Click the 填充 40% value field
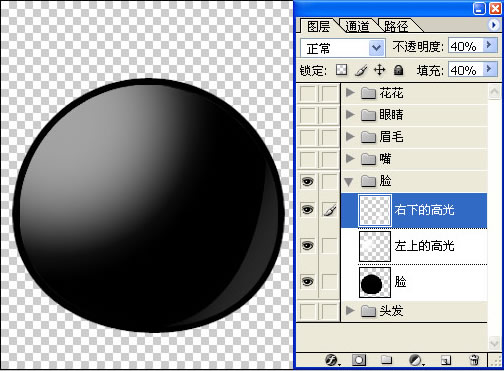Viewport: 504px width, 371px height. [x=466, y=70]
